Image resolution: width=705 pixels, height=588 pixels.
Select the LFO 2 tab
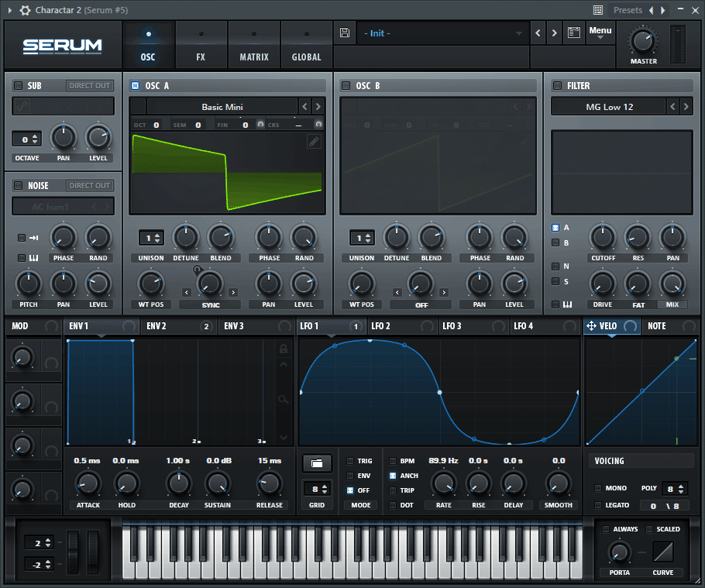tap(402, 326)
